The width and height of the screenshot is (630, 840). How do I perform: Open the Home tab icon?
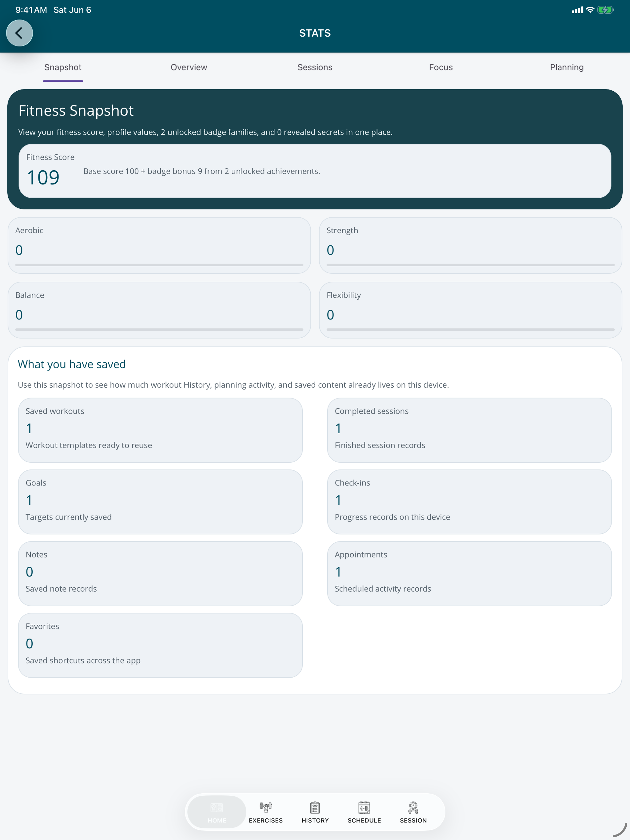217,807
